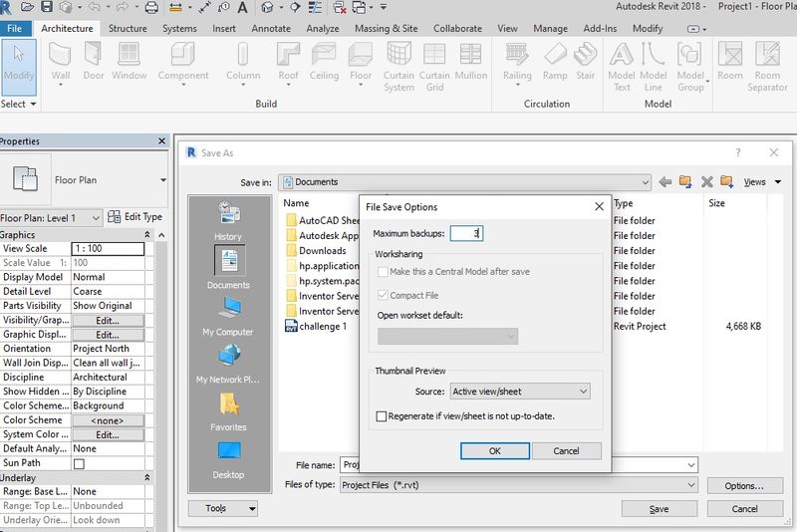
Task: Select the Room Separator tool
Action: coord(767,67)
